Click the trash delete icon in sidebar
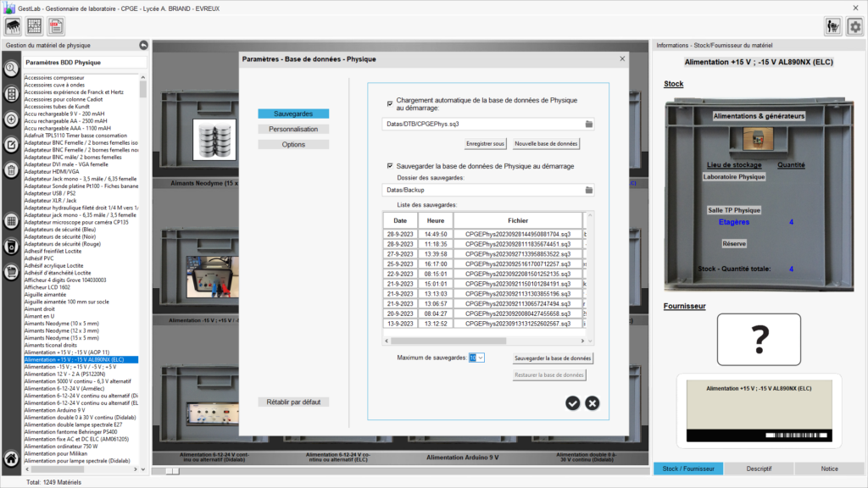Screen dimensions: 868x488 (12, 170)
